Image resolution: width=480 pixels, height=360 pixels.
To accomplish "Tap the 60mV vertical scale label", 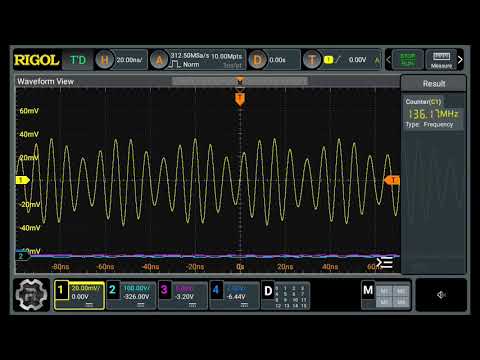I will pos(29,111).
